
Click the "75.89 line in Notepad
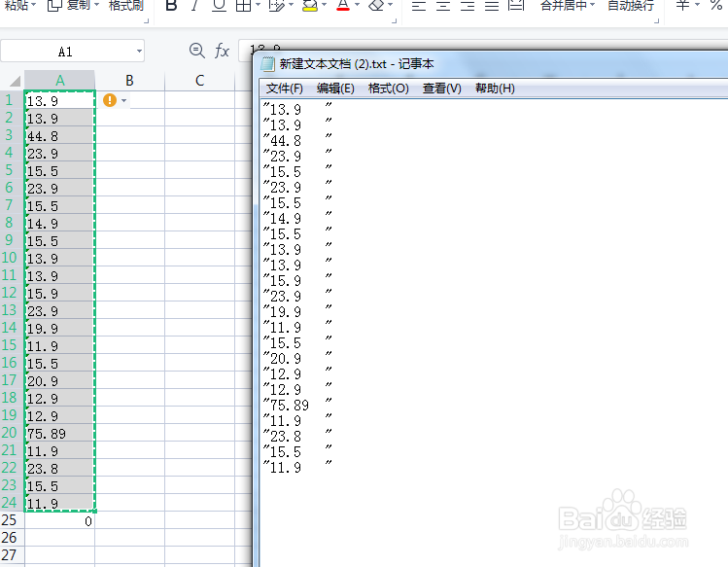tap(297, 405)
